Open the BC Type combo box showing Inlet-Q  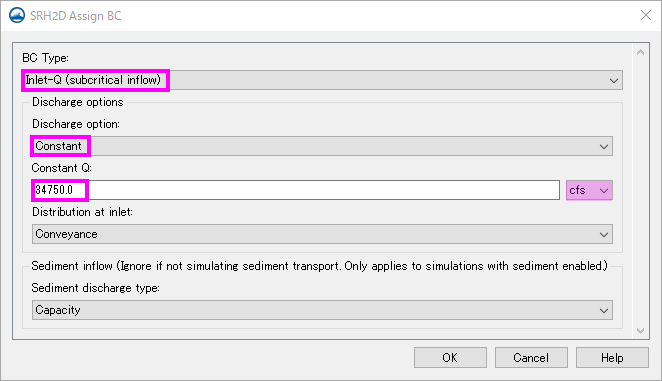tap(322, 80)
